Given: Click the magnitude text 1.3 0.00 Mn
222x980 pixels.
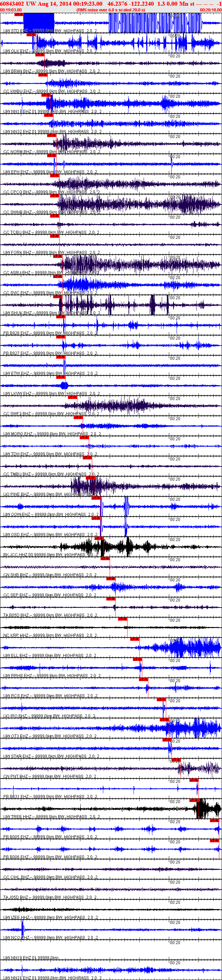Looking at the screenshot, I should (x=173, y=3).
